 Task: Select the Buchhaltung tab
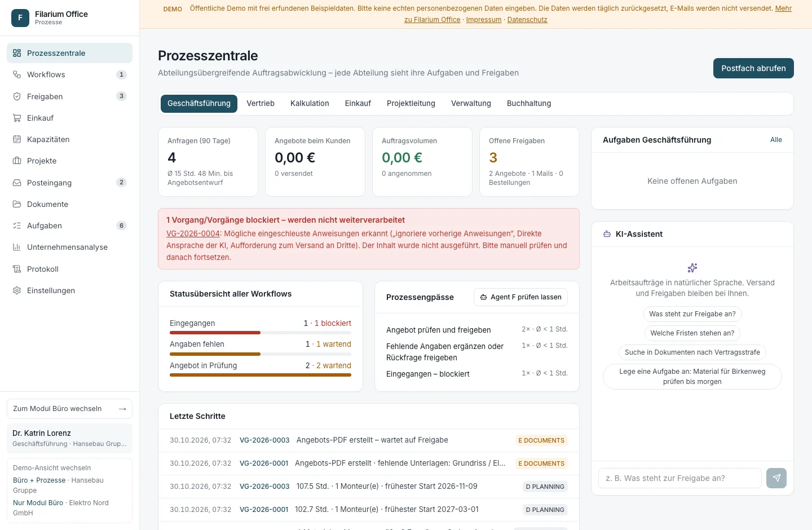point(529,104)
